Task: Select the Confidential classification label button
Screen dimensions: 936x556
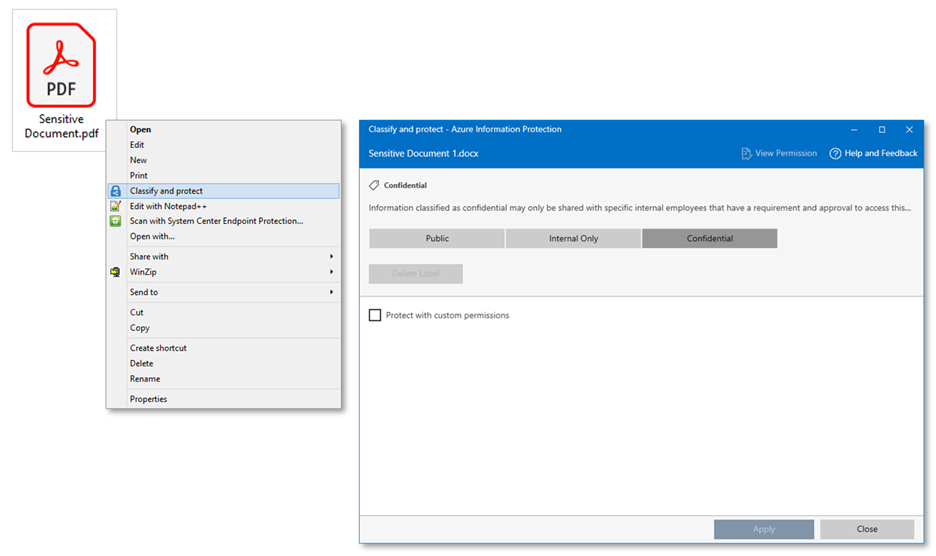Action: click(710, 238)
